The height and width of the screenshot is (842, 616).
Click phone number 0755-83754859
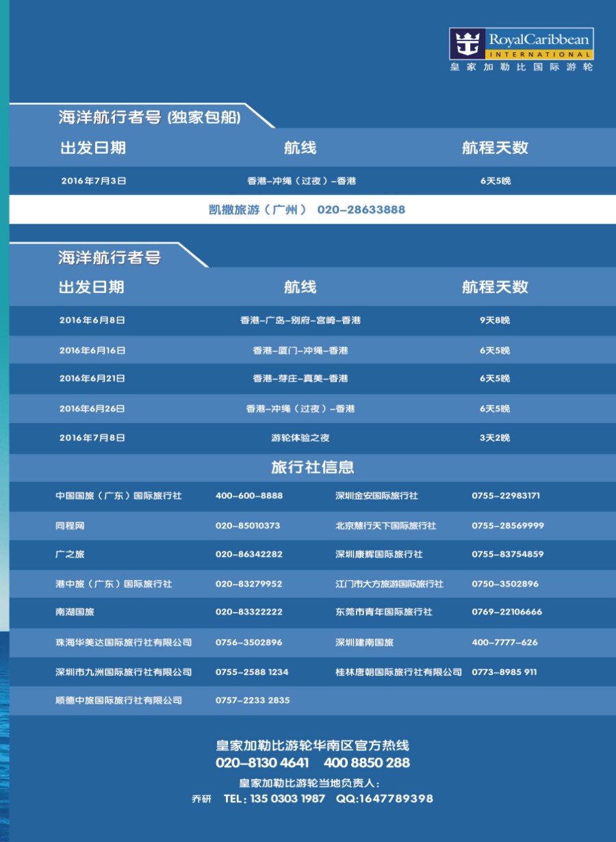pyautogui.click(x=508, y=554)
